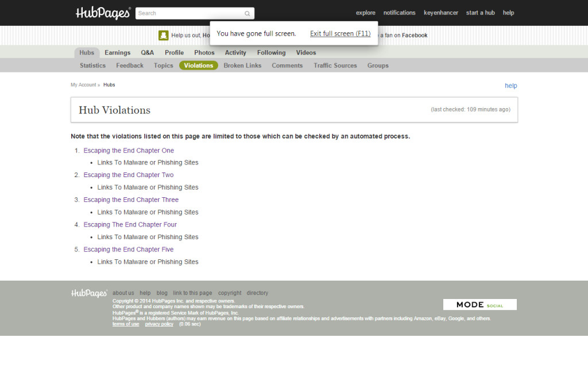
Task: Go to the Following tab
Action: pyautogui.click(x=271, y=52)
